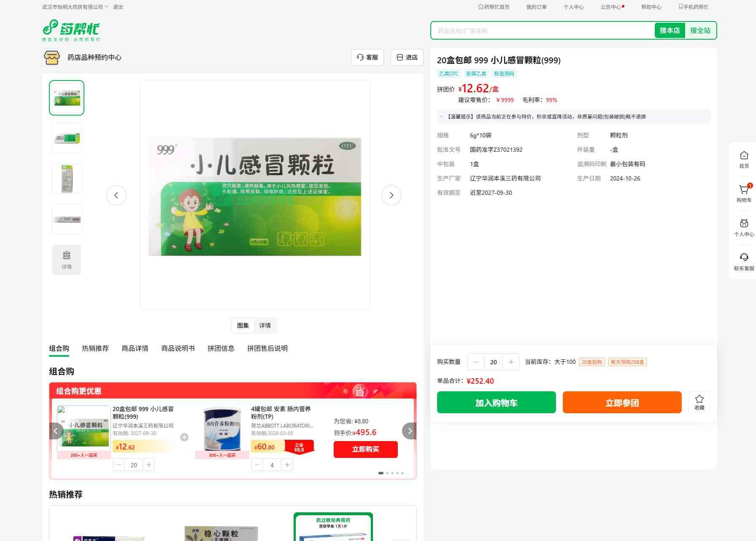The height and width of the screenshot is (541, 756).
Task: Open the 商品说明书 tab
Action: (178, 348)
